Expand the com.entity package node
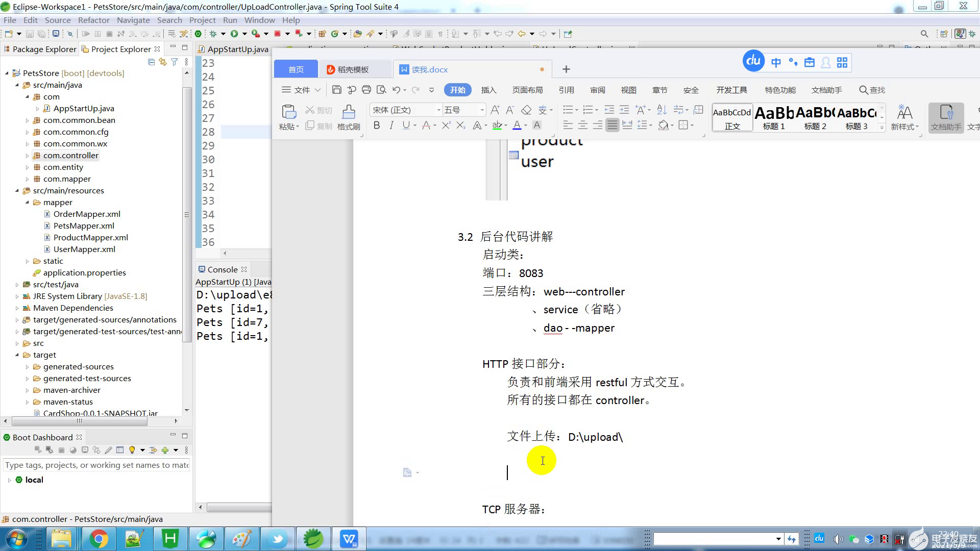Screen dimensions: 980x551 [x=28, y=167]
